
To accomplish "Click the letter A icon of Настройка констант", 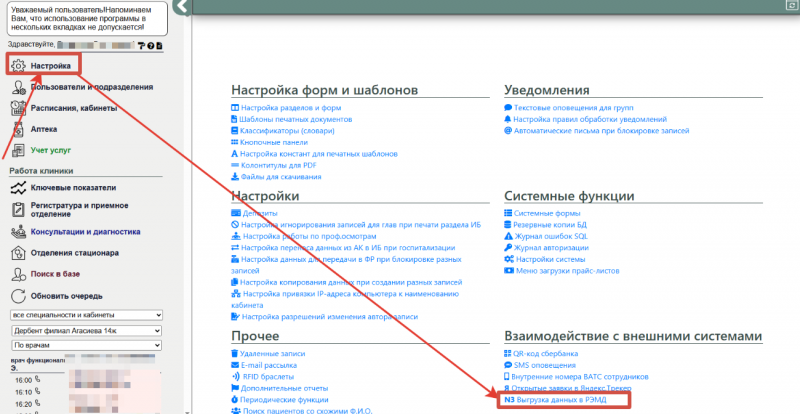I will click(x=235, y=154).
